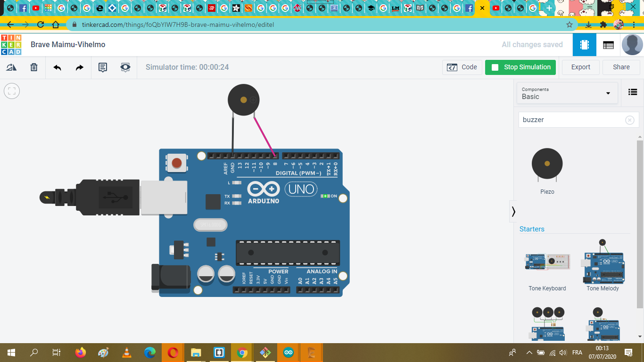Open the notes tool

(103, 67)
